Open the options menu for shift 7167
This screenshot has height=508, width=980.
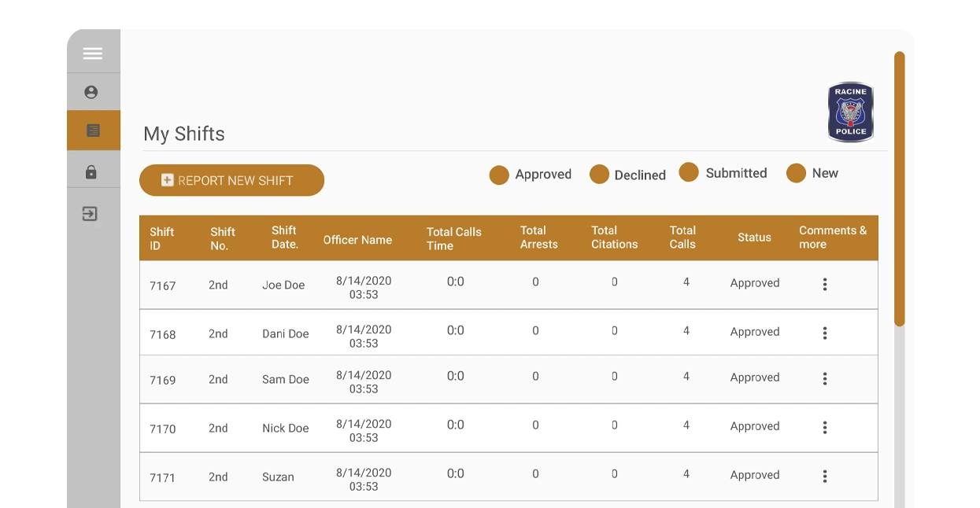pos(825,285)
